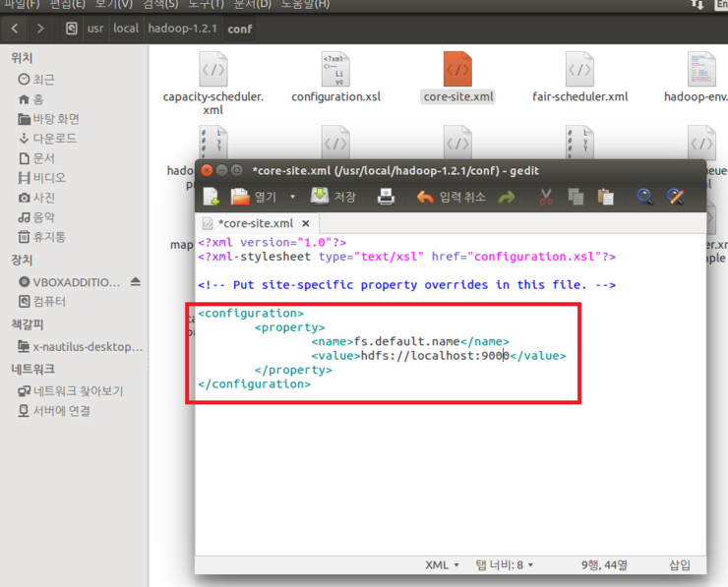Screen dimensions: 728x587
Task: Click the copy icon in gedit toolbar
Action: pos(576,198)
